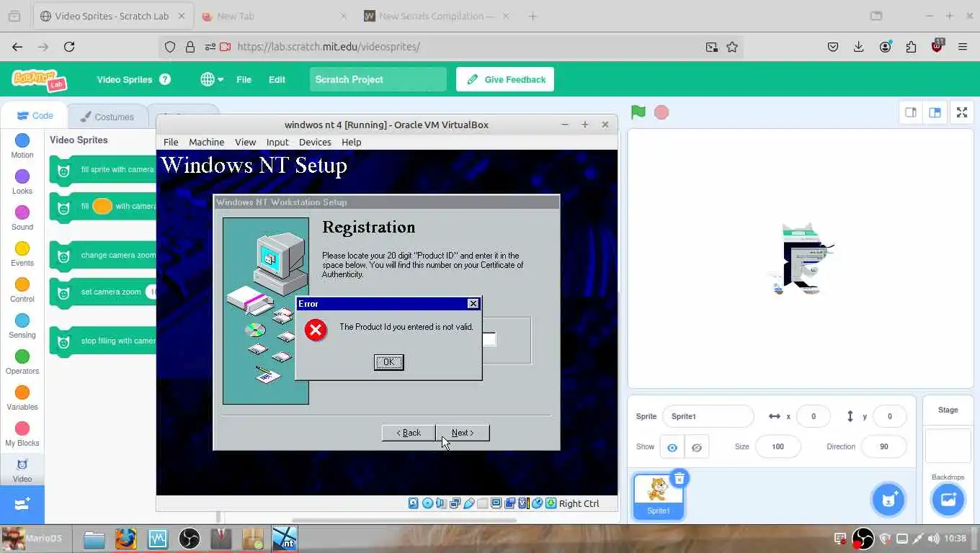The height and width of the screenshot is (553, 980).
Task: Open the Choose a Sprite button
Action: (x=888, y=500)
